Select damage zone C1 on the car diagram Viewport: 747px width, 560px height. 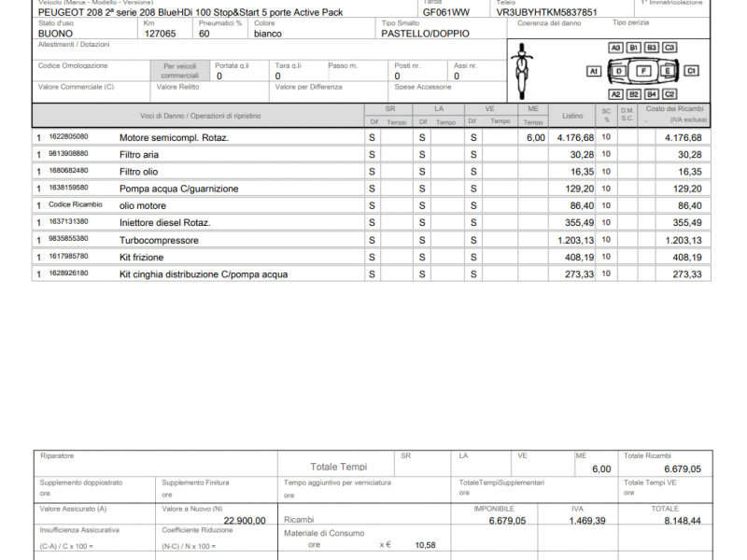tap(691, 71)
